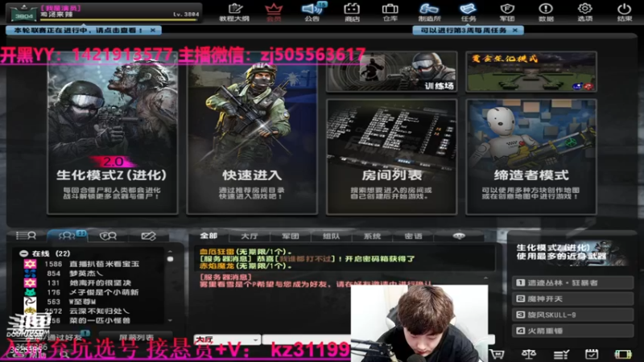Open the golden event mode banner

[x=531, y=72]
